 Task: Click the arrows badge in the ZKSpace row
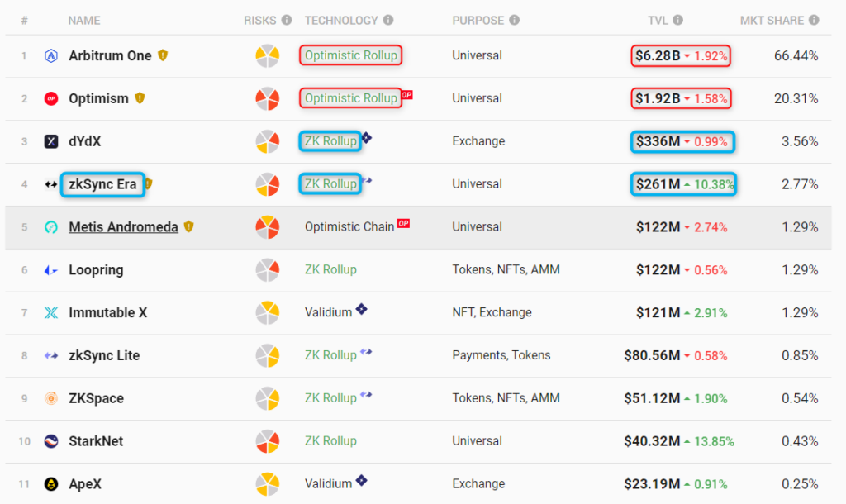coord(366,394)
